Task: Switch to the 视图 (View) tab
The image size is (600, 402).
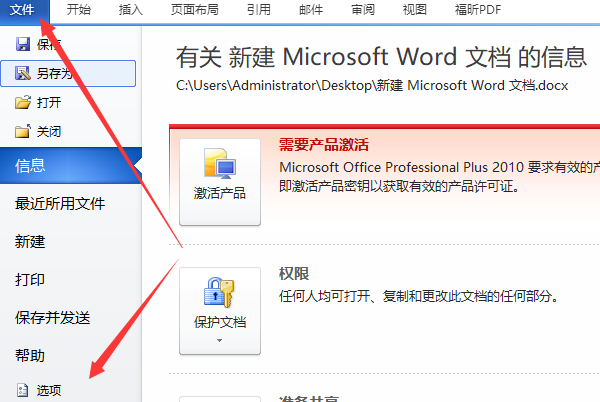Action: [x=415, y=10]
